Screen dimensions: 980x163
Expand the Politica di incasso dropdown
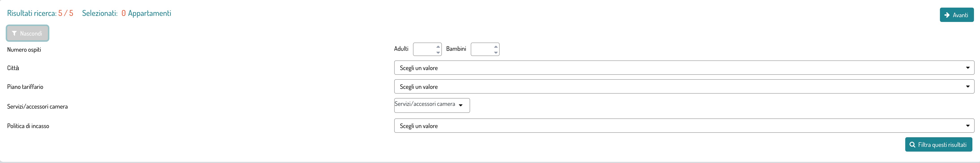684,126
